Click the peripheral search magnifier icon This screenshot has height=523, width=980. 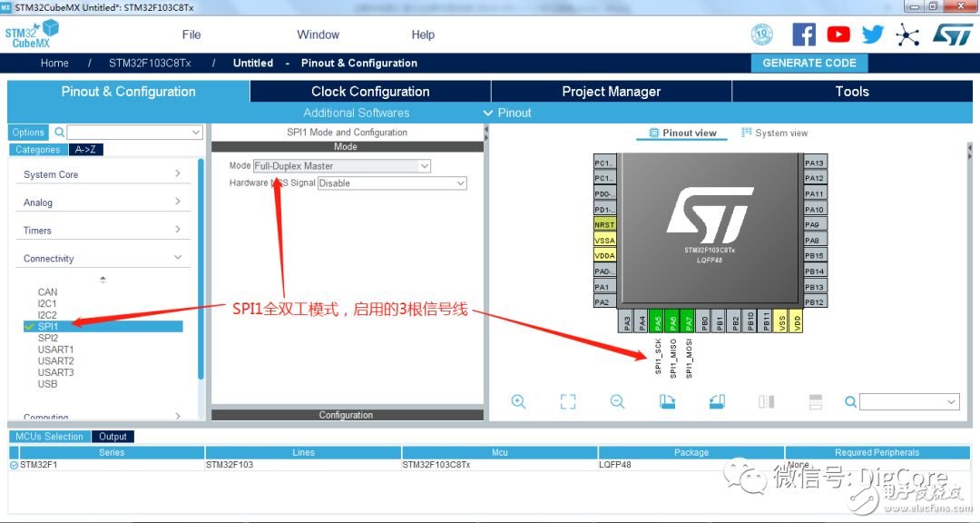tap(59, 132)
